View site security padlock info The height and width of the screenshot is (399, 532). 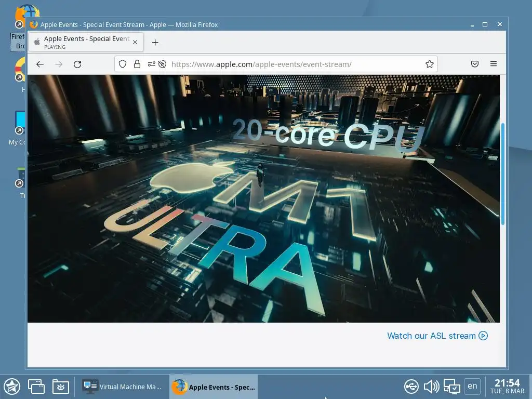coord(137,64)
